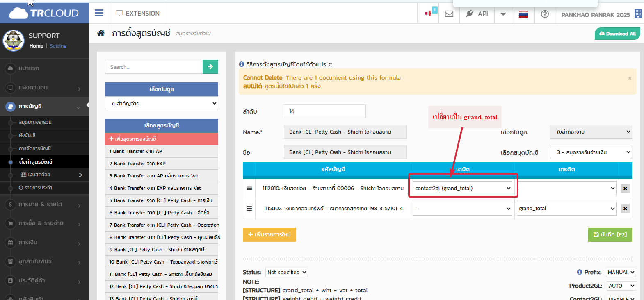The width and height of the screenshot is (644, 300).
Task: Select formula 5 Bank Transfer [CL] Petty Cash การเงิน
Action: (161, 200)
